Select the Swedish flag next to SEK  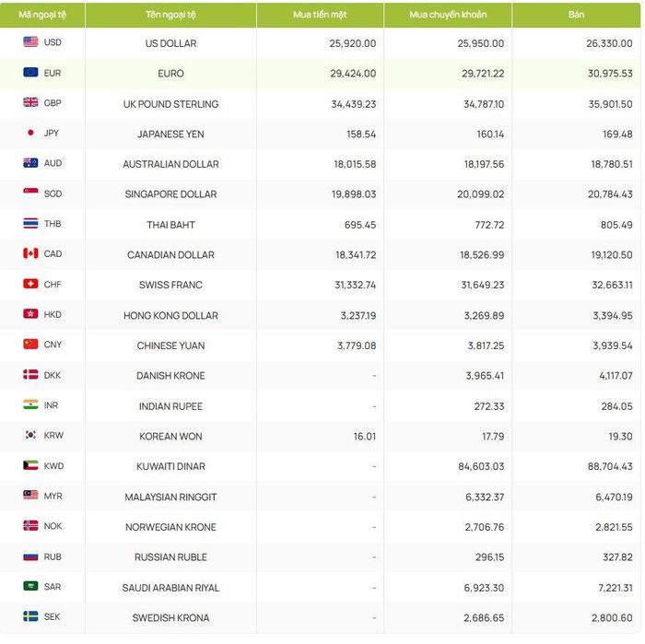30,616
